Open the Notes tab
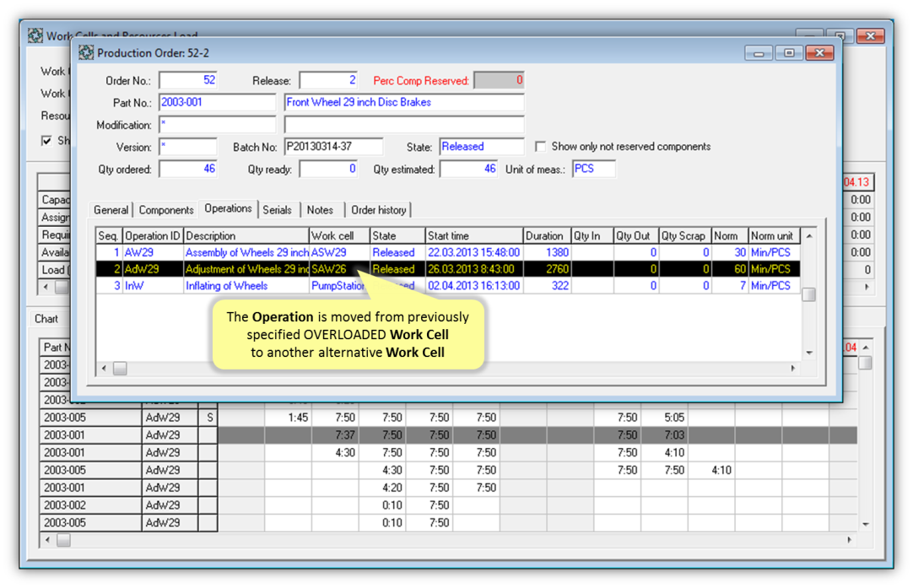The image size is (913, 588). [321, 210]
